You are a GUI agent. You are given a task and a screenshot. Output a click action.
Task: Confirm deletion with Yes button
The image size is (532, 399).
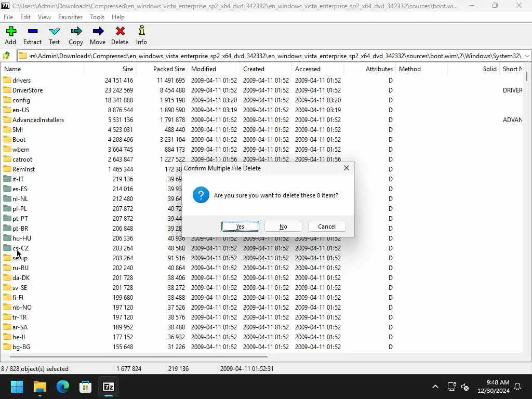coord(240,227)
